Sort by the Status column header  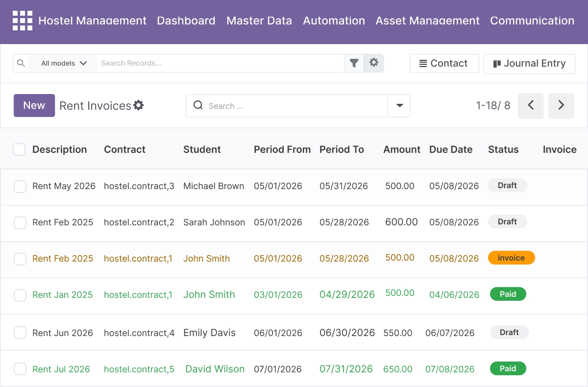pos(503,149)
